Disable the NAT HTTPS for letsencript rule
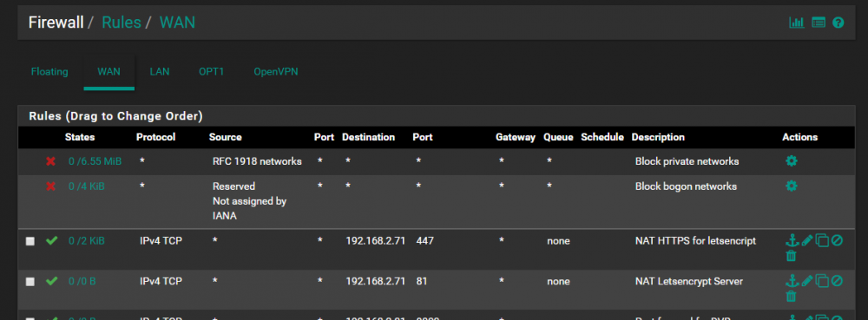Screen dimensions: 868x320 tap(837, 240)
